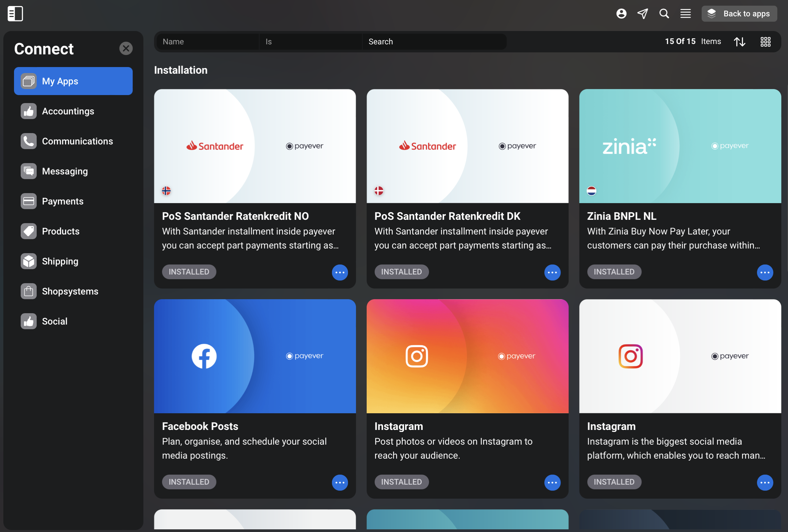Open Messaging category
Viewport: 788px width, 532px height.
pyautogui.click(x=73, y=171)
